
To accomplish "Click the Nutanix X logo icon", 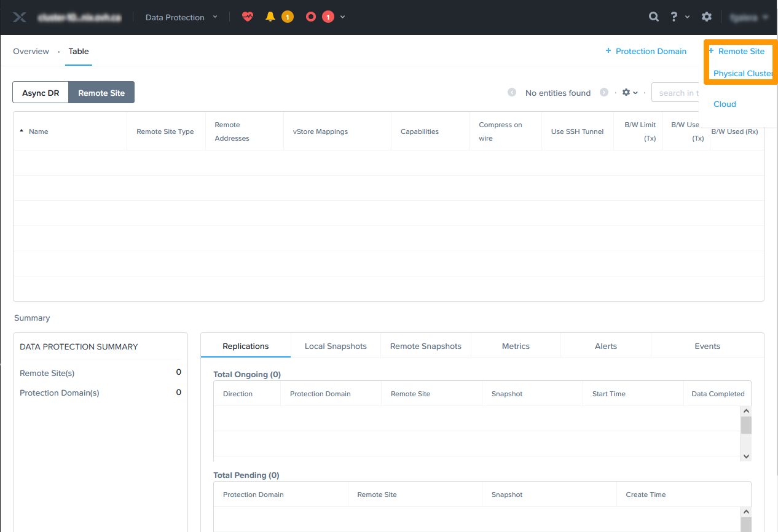I will coord(20,17).
